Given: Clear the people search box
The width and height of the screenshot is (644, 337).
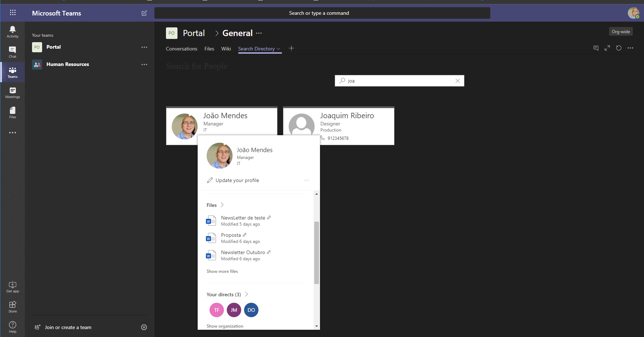Looking at the screenshot, I should (458, 81).
